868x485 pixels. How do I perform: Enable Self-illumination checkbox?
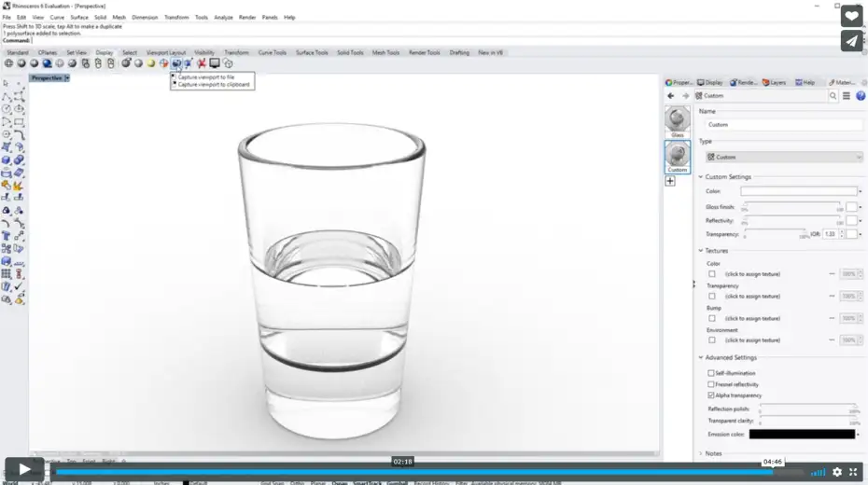pyautogui.click(x=711, y=373)
